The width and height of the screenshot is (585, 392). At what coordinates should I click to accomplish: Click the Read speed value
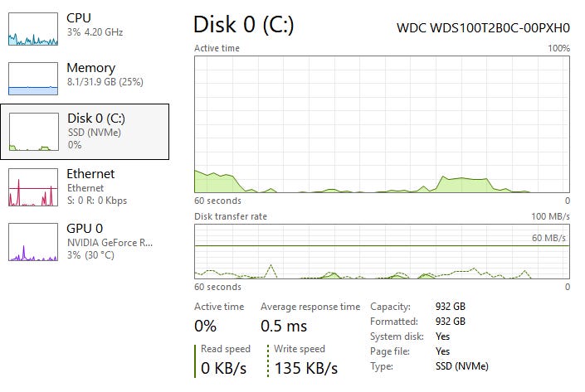tap(226, 368)
